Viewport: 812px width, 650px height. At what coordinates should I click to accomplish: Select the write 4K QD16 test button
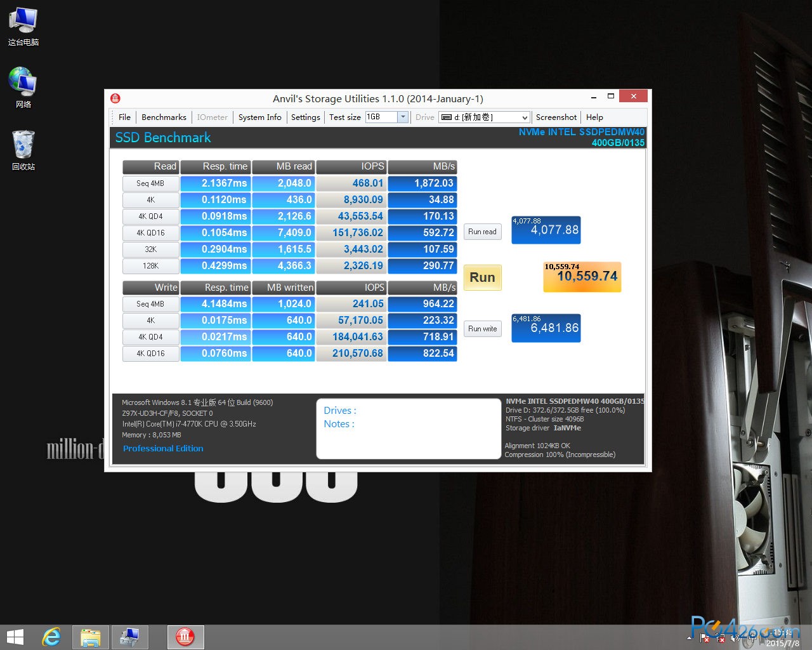150,354
